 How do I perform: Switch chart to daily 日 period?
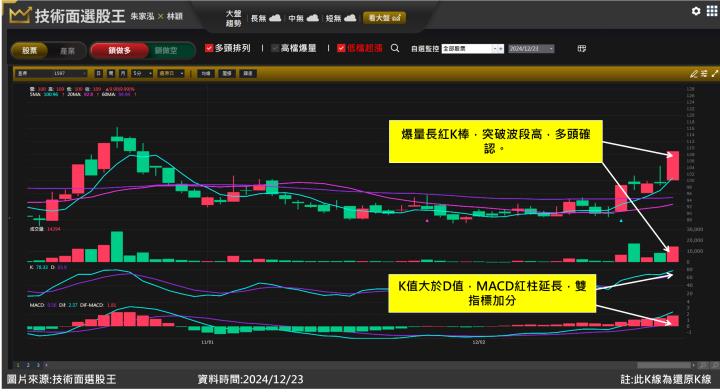tap(99, 73)
